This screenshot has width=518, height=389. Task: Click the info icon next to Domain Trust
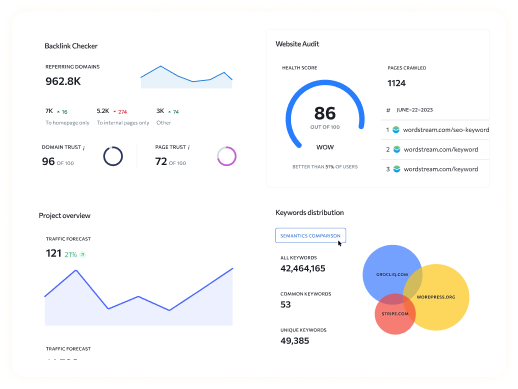tap(84, 148)
